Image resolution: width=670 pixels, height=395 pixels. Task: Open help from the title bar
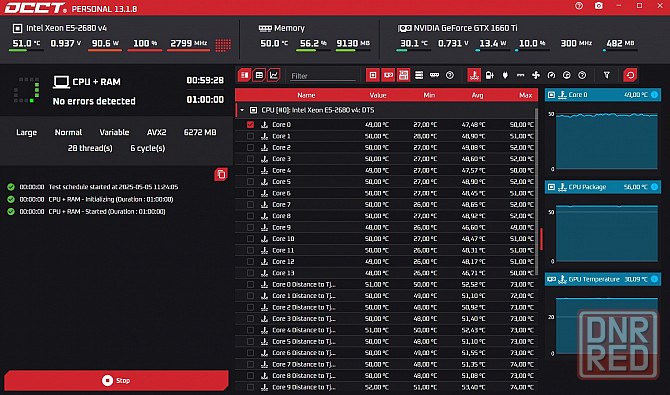579,6
